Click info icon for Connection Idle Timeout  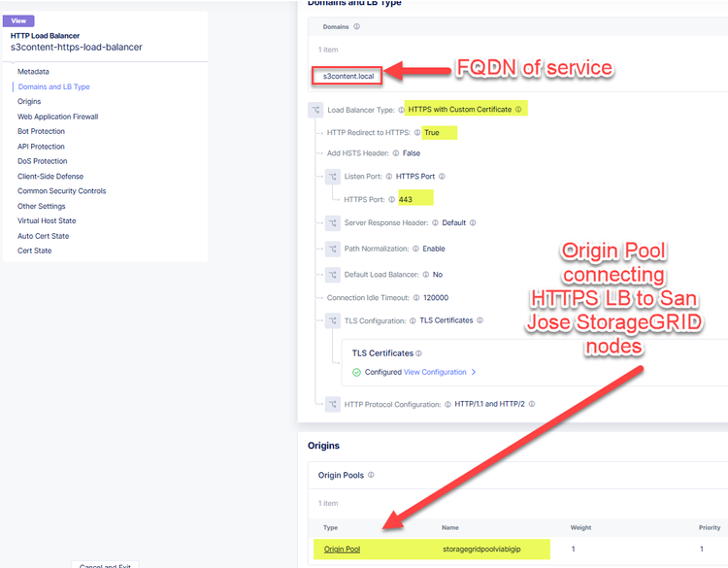tap(416, 298)
